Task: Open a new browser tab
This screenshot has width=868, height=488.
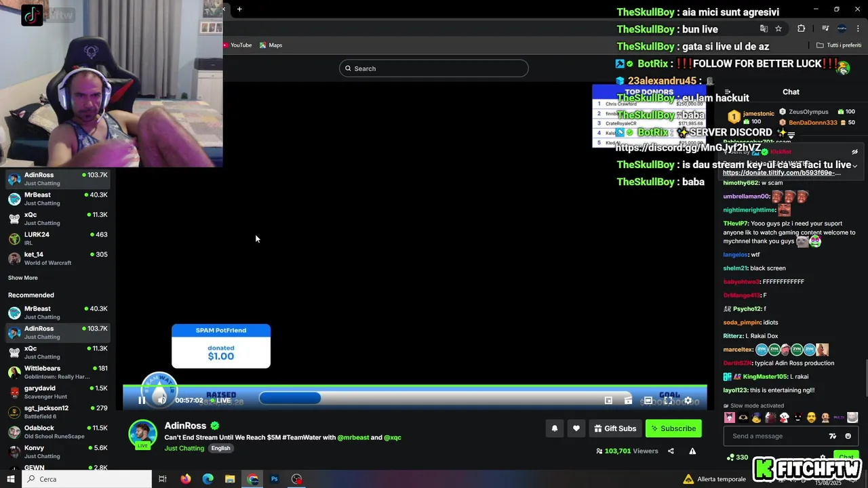Action: (x=239, y=9)
